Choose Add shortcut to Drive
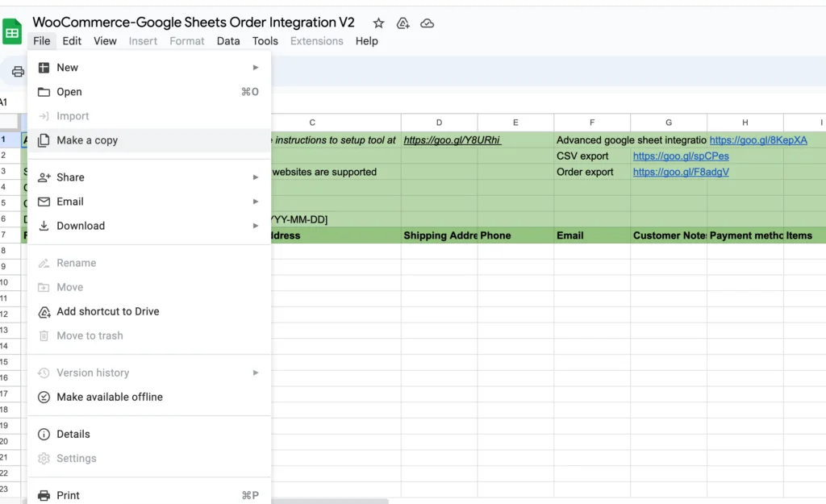 [149, 312]
